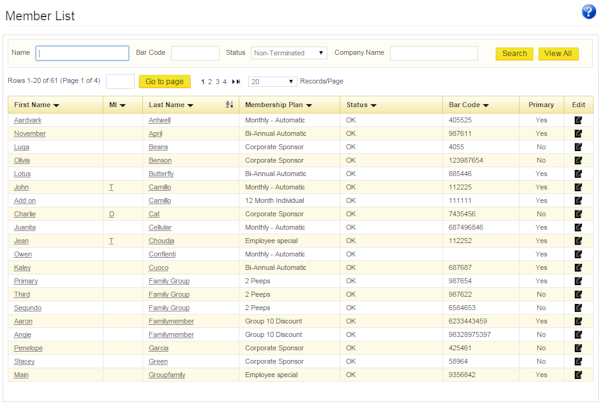This screenshot has width=600, height=404.
Task: Select bar code value 98328975397
Action: click(x=470, y=334)
